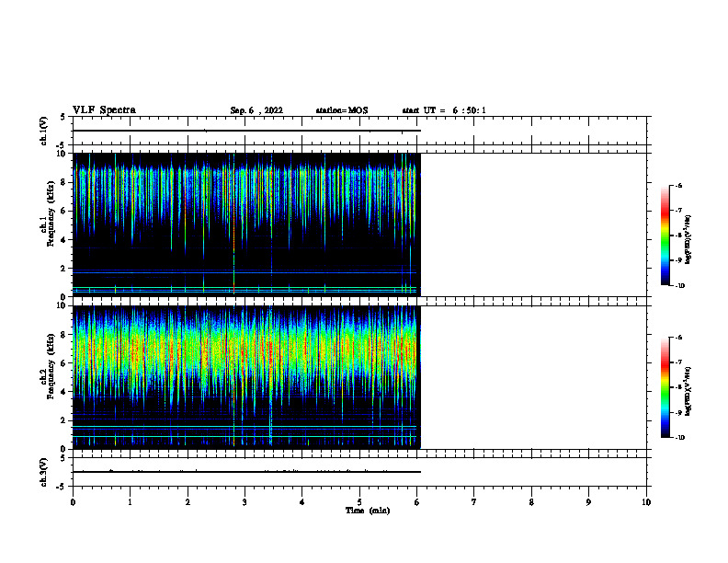Click the ch.1 colorbar log(PSD) label
728x563 pixels.
[x=688, y=239]
